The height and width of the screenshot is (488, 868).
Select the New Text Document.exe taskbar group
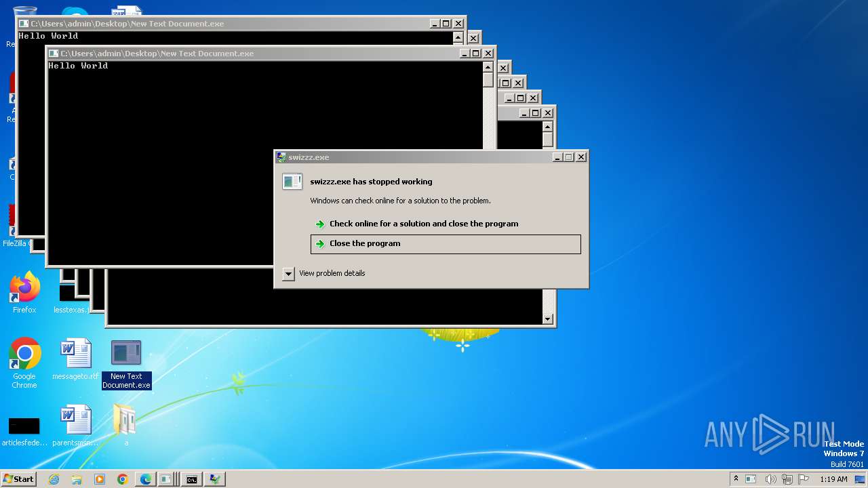[167, 479]
